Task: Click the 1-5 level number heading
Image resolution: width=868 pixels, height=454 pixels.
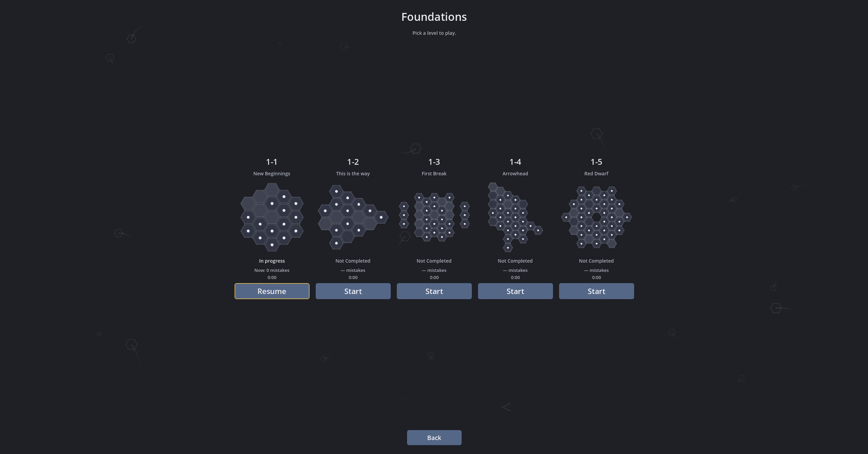Action: point(596,162)
